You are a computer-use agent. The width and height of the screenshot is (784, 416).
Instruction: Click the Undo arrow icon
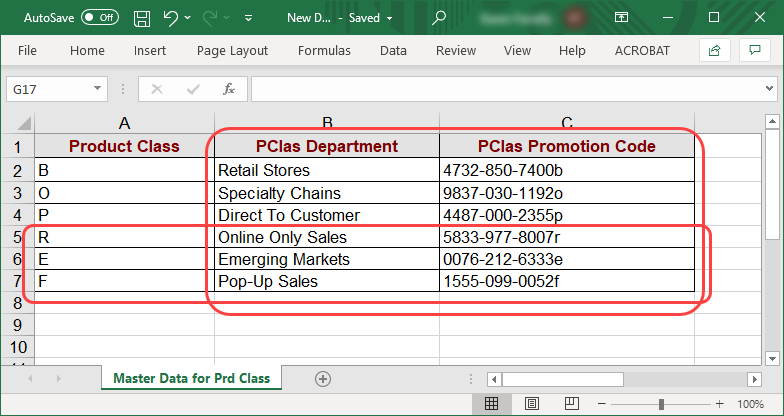pos(170,18)
